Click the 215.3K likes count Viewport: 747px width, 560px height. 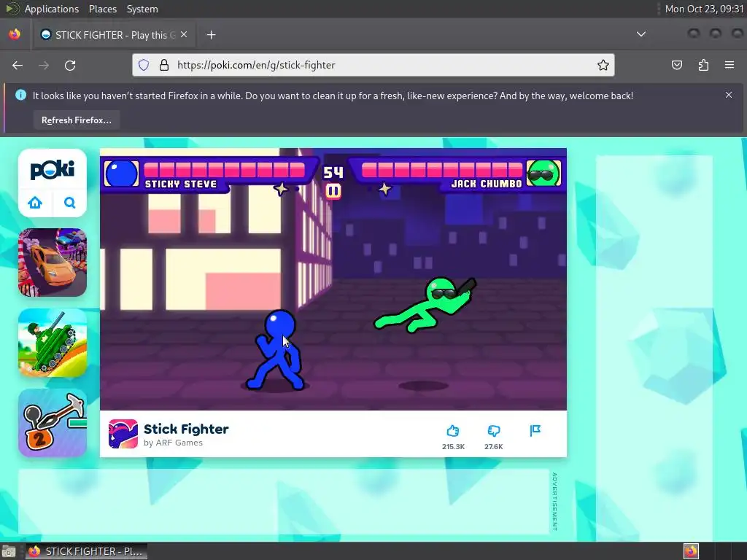(x=453, y=447)
